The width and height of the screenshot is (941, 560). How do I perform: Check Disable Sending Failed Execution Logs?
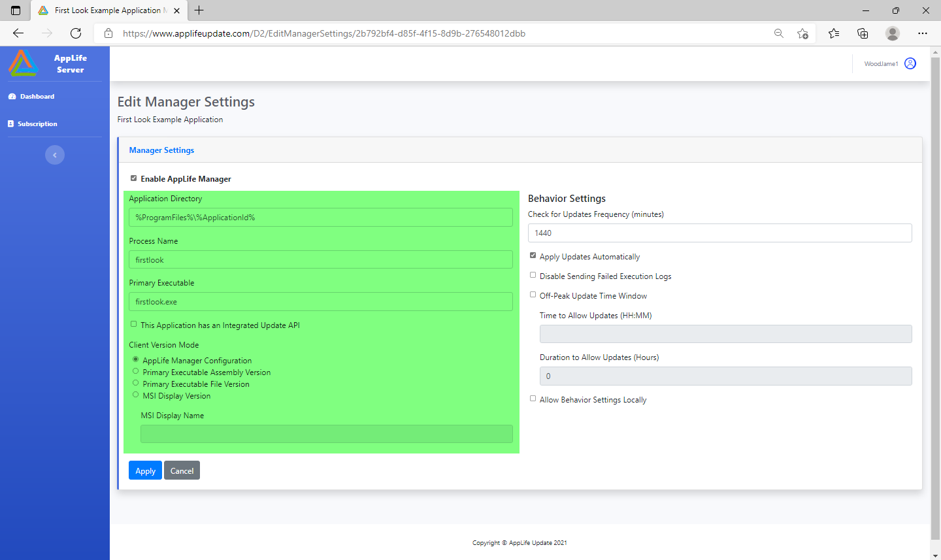(x=533, y=275)
